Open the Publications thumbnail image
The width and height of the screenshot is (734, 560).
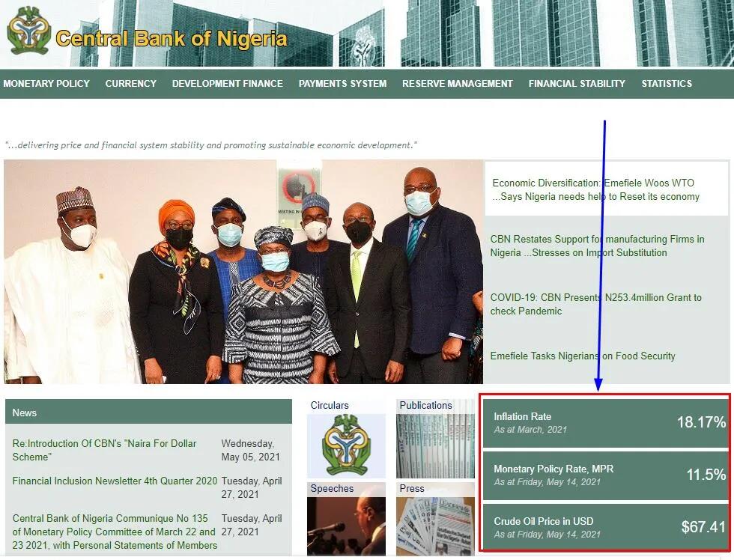coord(435,445)
